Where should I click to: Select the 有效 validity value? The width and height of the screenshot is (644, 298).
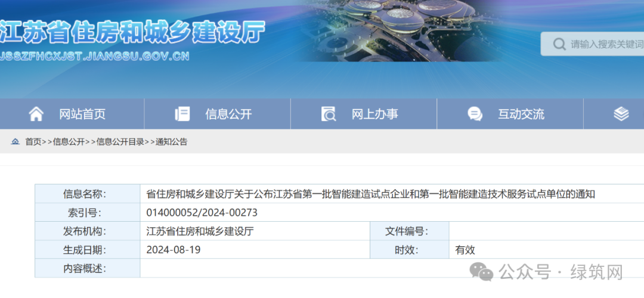coord(465,250)
